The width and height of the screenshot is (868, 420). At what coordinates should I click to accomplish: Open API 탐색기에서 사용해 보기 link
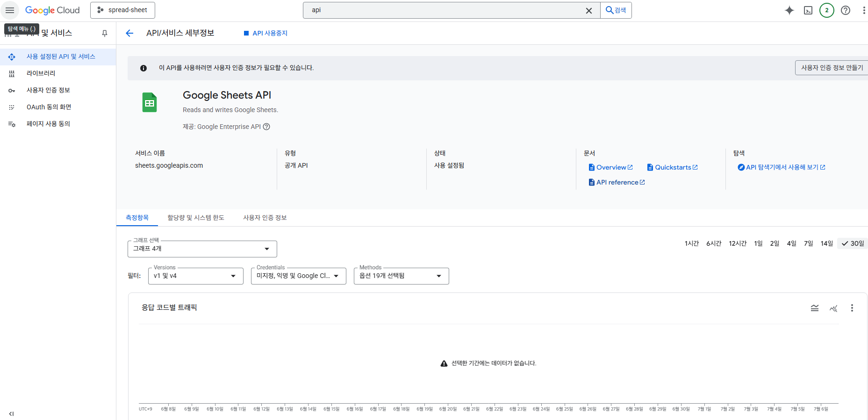click(x=782, y=167)
